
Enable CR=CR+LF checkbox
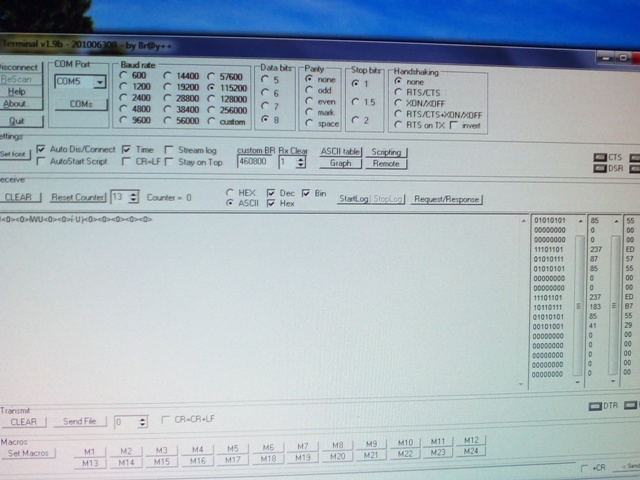[165, 419]
